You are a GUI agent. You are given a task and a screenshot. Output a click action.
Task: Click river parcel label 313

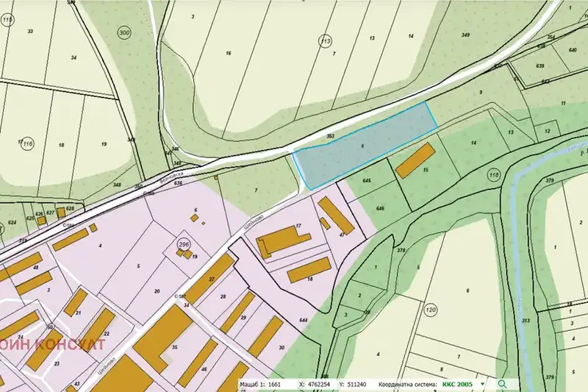coord(526,321)
